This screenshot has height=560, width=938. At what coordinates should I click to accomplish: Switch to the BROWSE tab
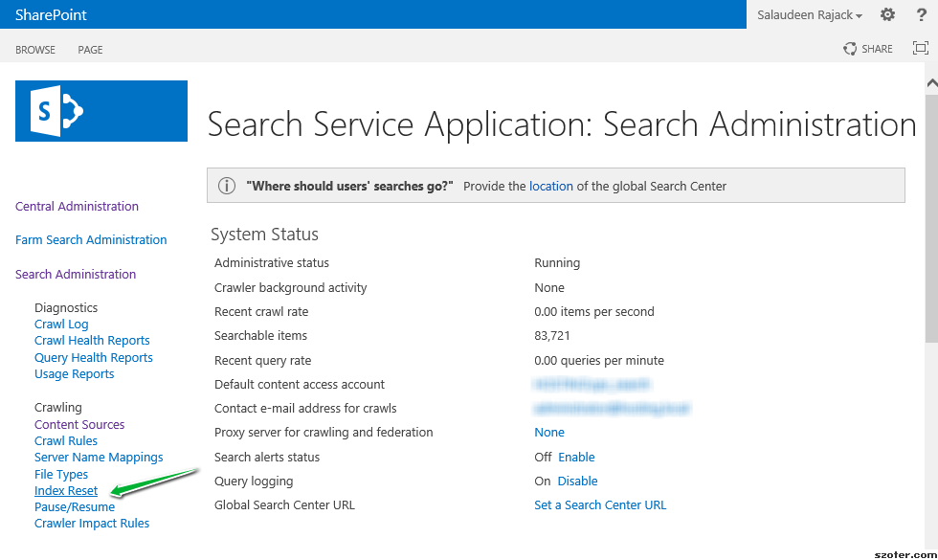35,49
